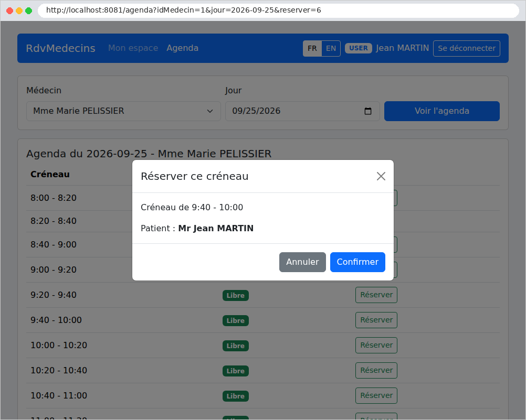Click the Jean MARTIN username in navbar

tap(402, 48)
